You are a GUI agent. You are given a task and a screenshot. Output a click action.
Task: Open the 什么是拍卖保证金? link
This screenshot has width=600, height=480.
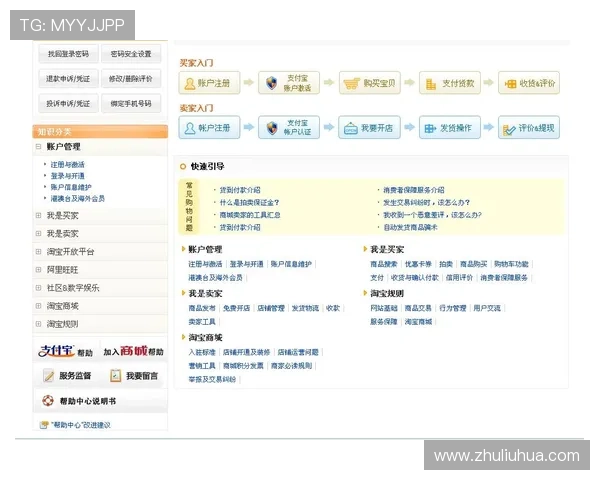point(249,202)
